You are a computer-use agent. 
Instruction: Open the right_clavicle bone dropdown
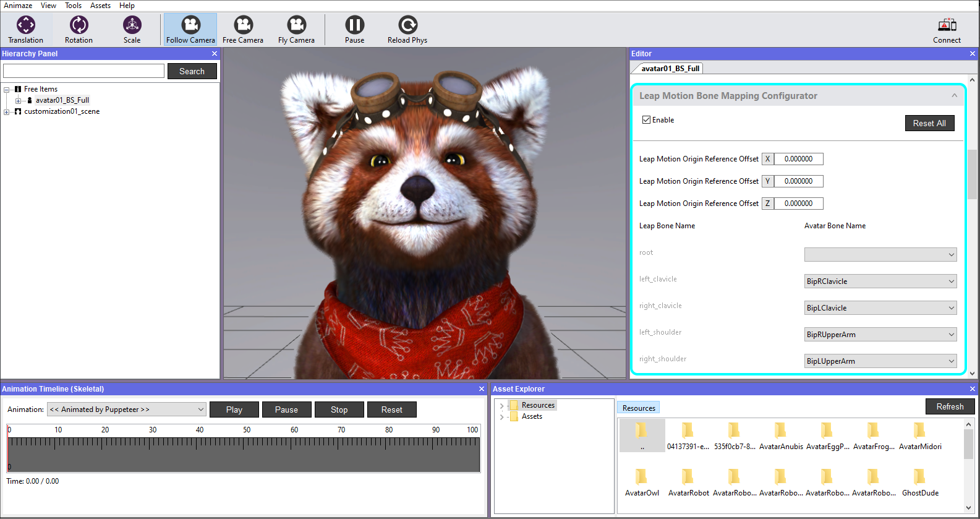(880, 308)
